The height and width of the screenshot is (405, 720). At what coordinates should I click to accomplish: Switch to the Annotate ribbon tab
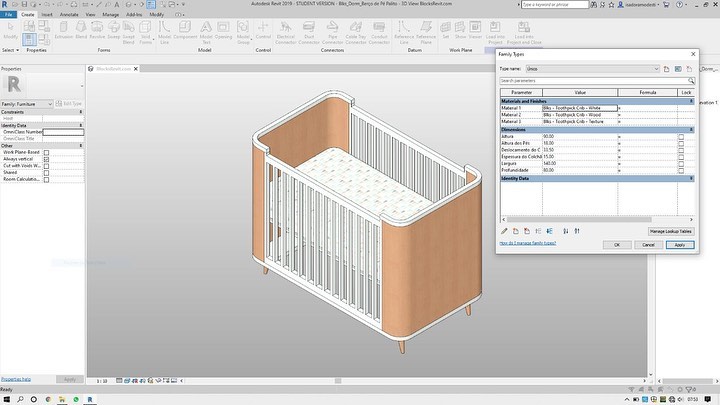69,15
